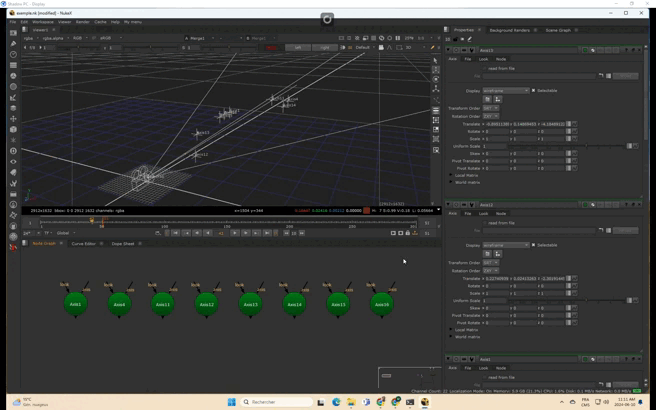Click the Uniform Scale slider in Axis12
Viewport: 656px width, 410px height.
[567, 301]
